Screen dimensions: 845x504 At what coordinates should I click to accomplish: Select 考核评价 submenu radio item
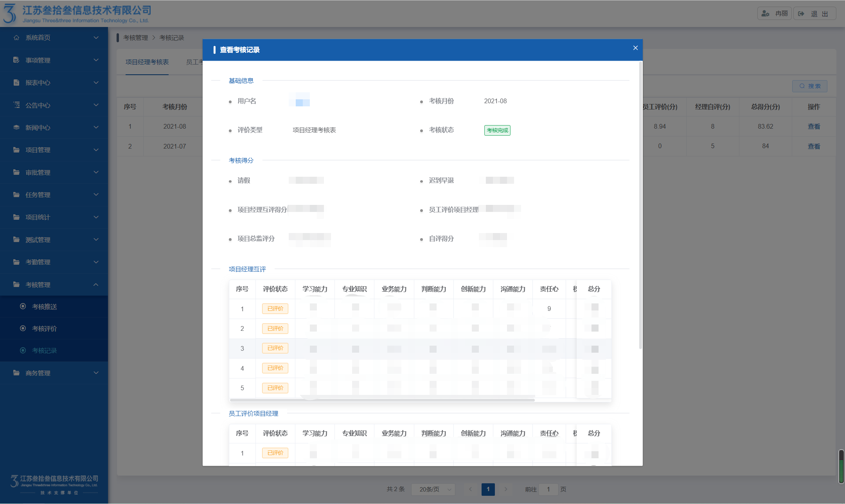point(23,328)
